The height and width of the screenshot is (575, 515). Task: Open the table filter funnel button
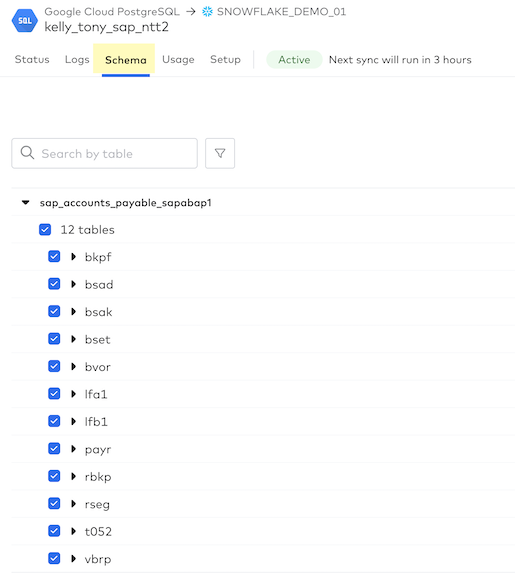click(x=220, y=153)
